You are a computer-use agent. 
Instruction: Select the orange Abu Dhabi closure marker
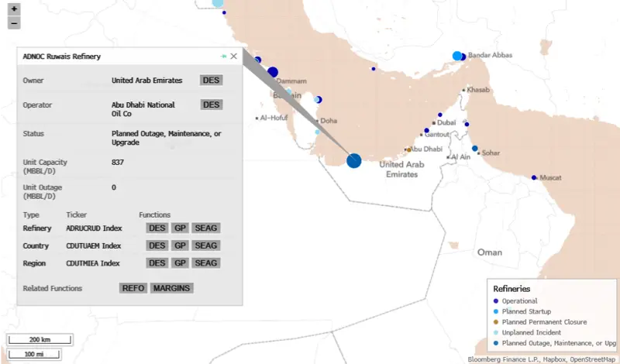pos(408,149)
